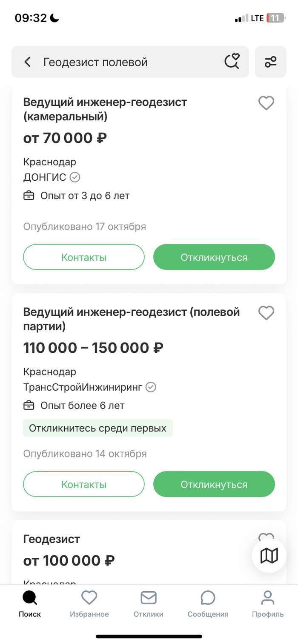The image size is (298, 644).
Task: Open the Профиль tab
Action: coord(268,604)
